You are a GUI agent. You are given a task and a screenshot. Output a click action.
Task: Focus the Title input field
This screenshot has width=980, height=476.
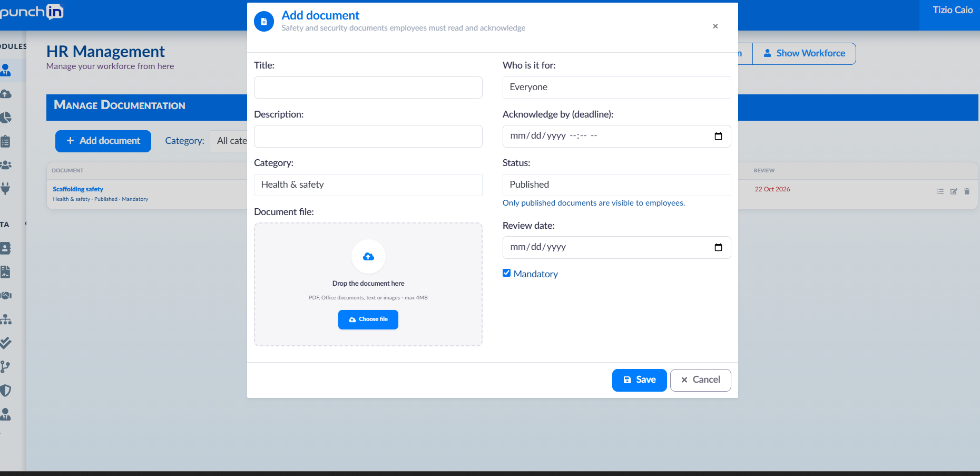pos(368,88)
